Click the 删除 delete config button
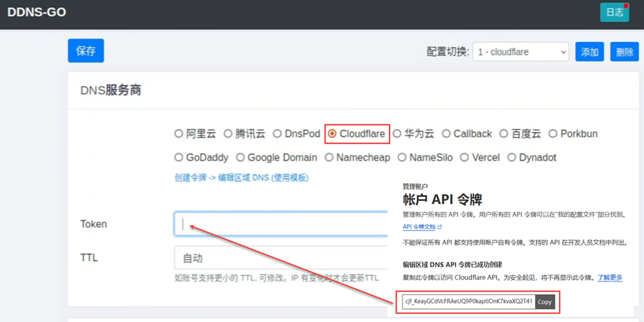644x322 pixels. click(624, 52)
